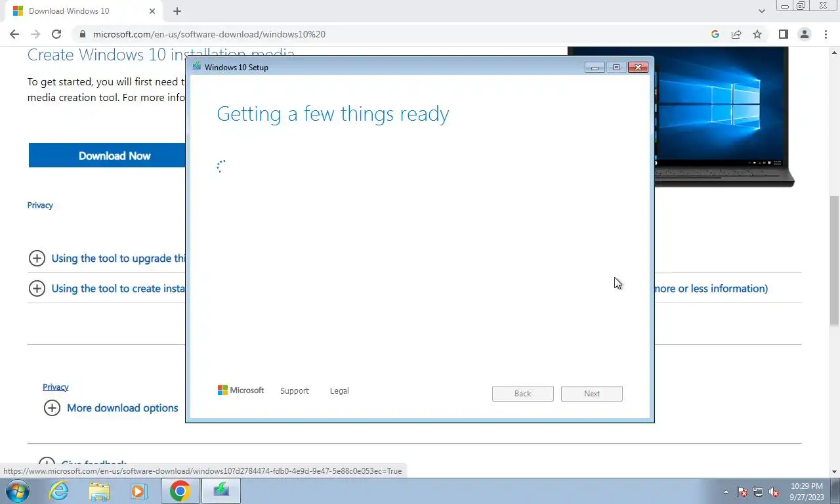Expand Using the tool to create installation media

[x=107, y=289]
